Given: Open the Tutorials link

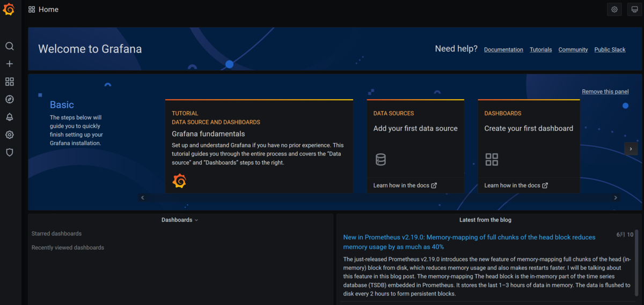Looking at the screenshot, I should tap(540, 50).
